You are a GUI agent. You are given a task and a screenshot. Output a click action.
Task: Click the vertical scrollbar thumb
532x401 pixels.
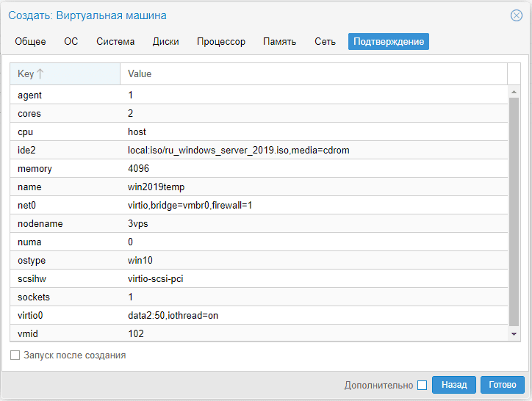514,212
